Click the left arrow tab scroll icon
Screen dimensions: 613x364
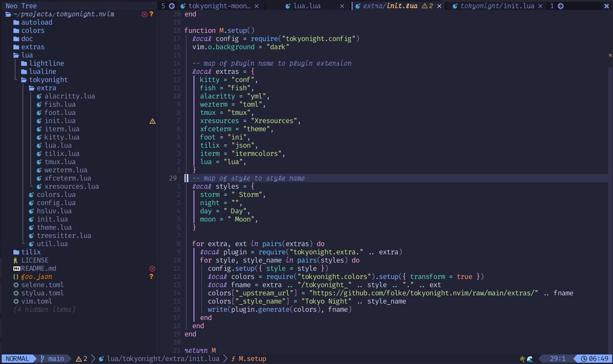[172, 6]
